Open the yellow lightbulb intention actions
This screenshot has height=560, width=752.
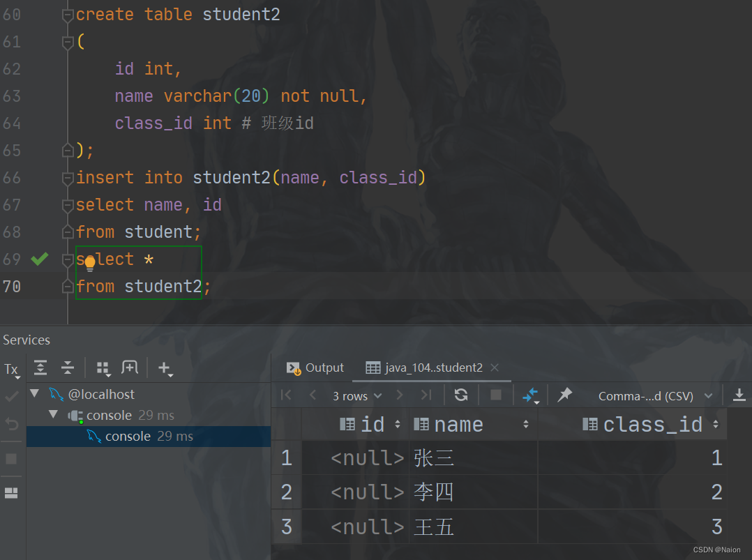(90, 263)
